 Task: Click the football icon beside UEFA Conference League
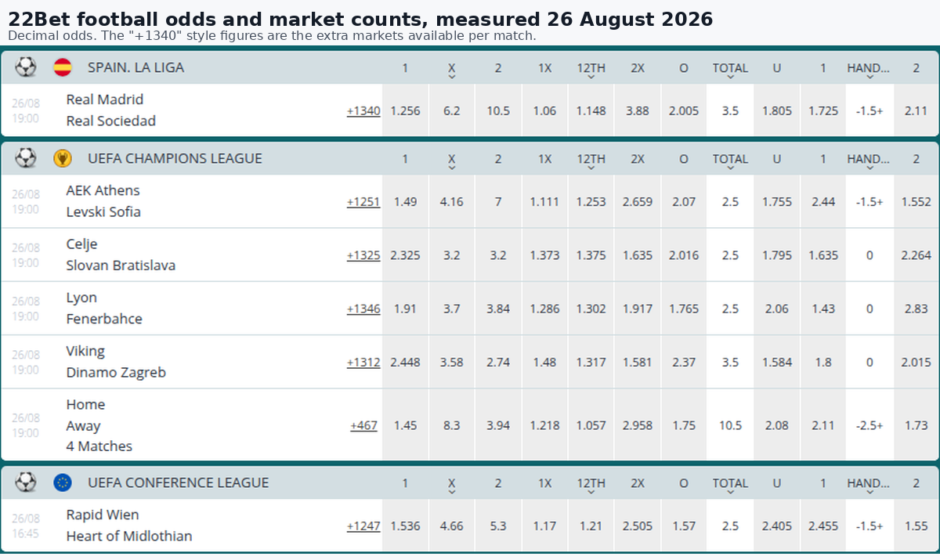26,482
